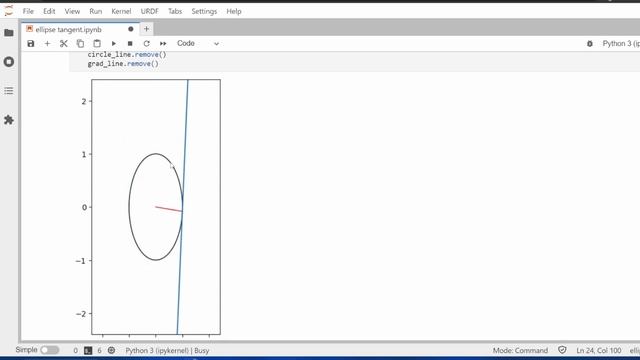This screenshot has height=360, width=640.
Task: Open a new launcher tab with plus
Action: point(147,29)
